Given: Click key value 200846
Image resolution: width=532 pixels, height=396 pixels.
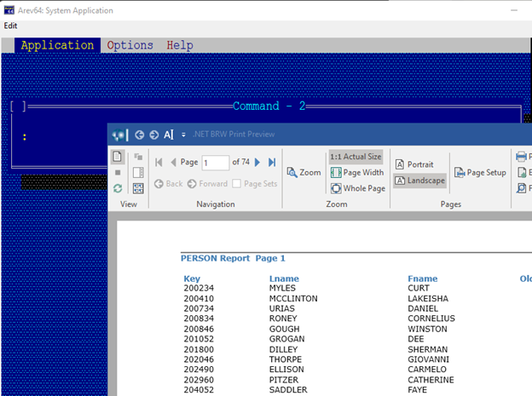Looking at the screenshot, I should click(199, 329).
